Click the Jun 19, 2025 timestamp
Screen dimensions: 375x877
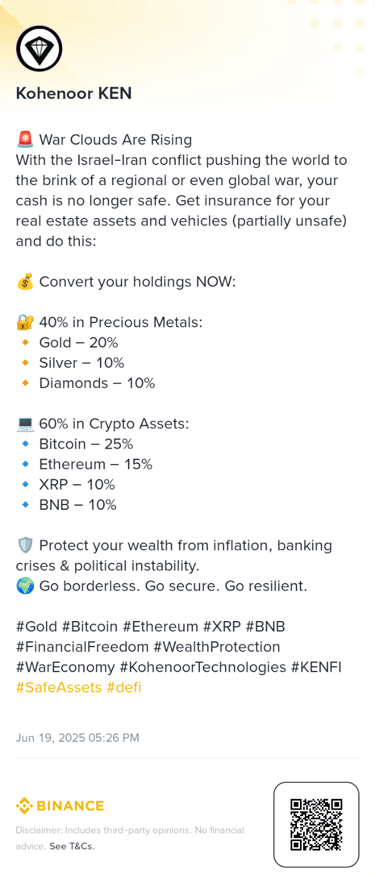[77, 738]
